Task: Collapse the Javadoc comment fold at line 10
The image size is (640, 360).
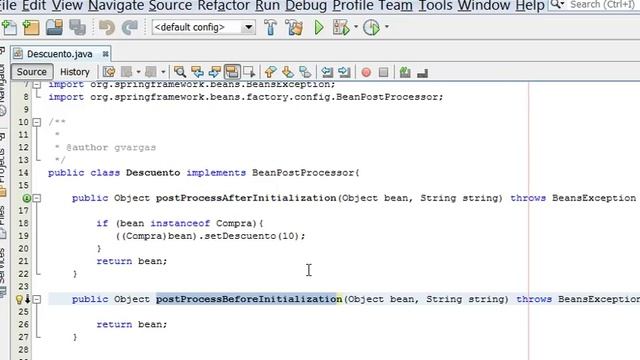Action: pos(37,122)
